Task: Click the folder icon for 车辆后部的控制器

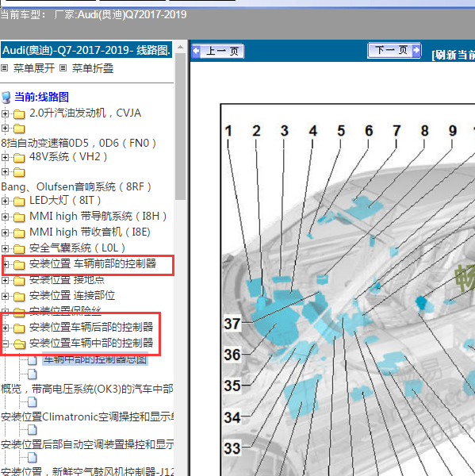Action: pos(19,328)
